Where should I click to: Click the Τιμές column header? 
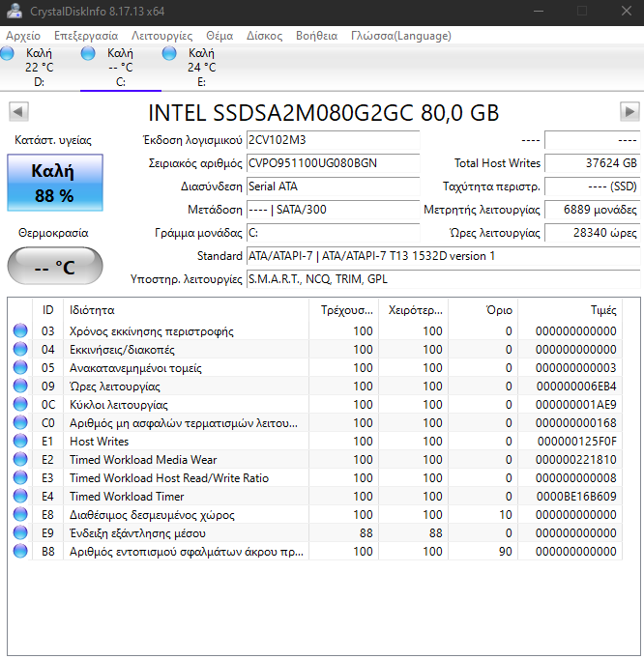coord(570,310)
